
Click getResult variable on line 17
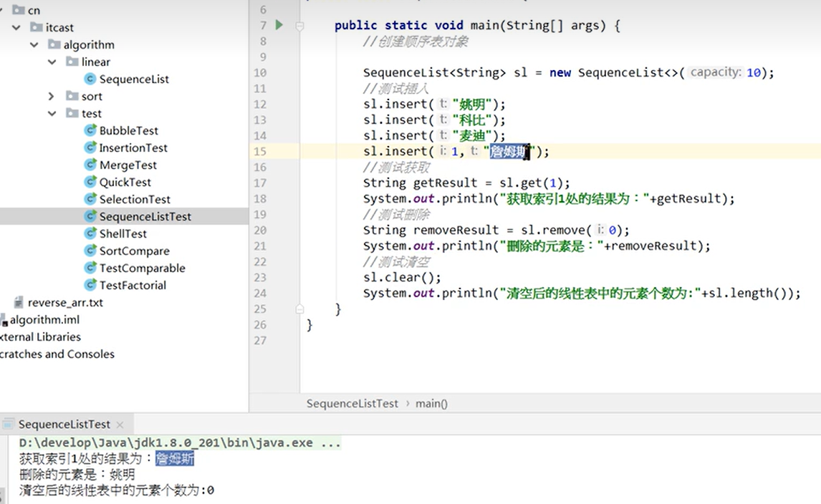445,183
